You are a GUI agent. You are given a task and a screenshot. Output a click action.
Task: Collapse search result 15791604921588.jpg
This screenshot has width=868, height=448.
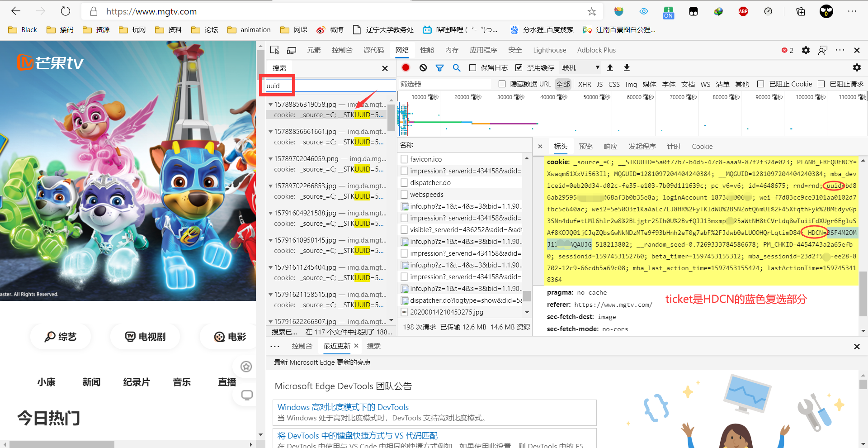click(x=270, y=213)
